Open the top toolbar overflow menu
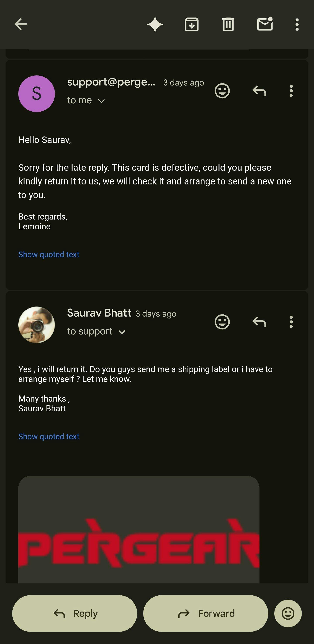Image resolution: width=314 pixels, height=644 pixels. coord(297,24)
